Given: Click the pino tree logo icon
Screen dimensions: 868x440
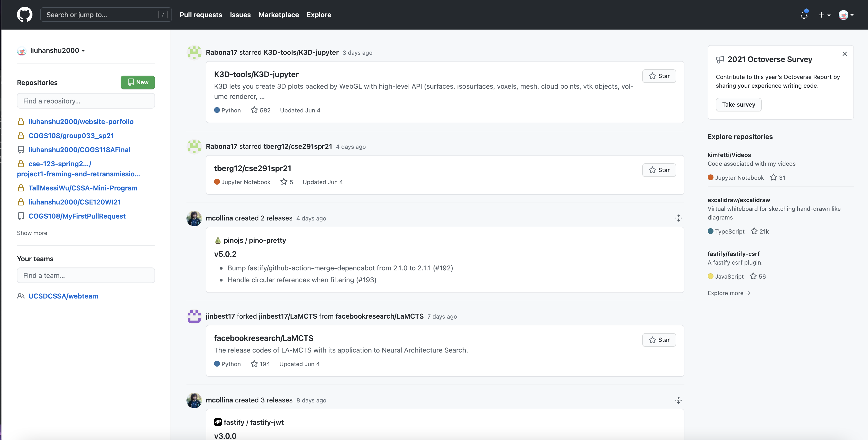Looking at the screenshot, I should coord(218,240).
